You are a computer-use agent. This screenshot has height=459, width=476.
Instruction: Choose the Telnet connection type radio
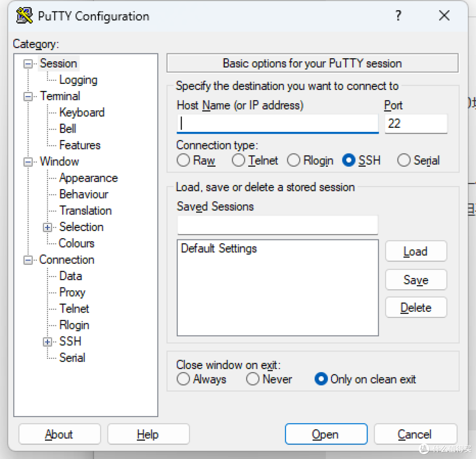238,160
